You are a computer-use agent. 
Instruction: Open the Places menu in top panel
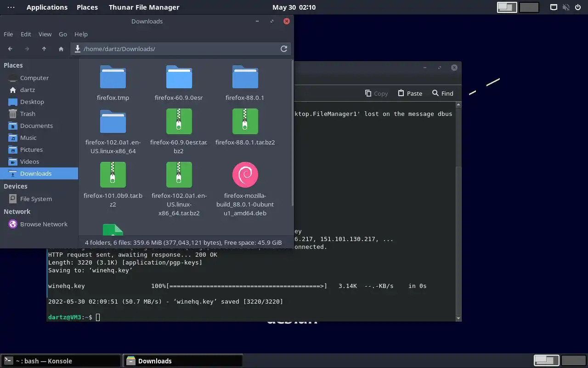[x=87, y=7]
